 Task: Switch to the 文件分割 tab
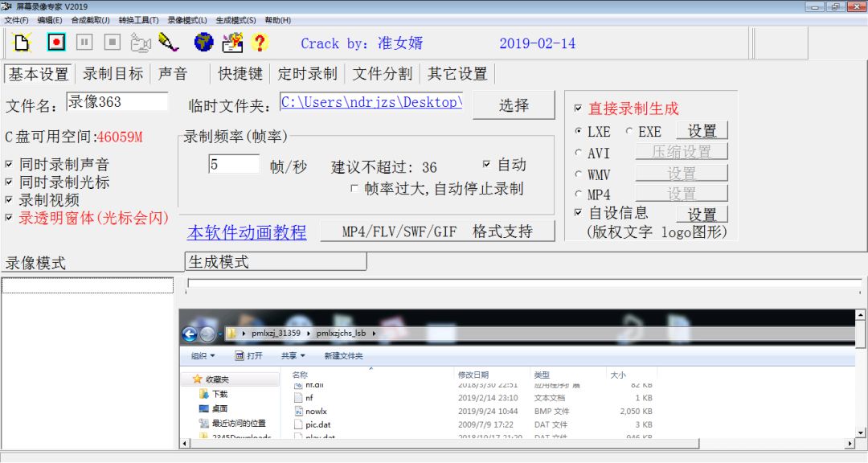(x=382, y=74)
